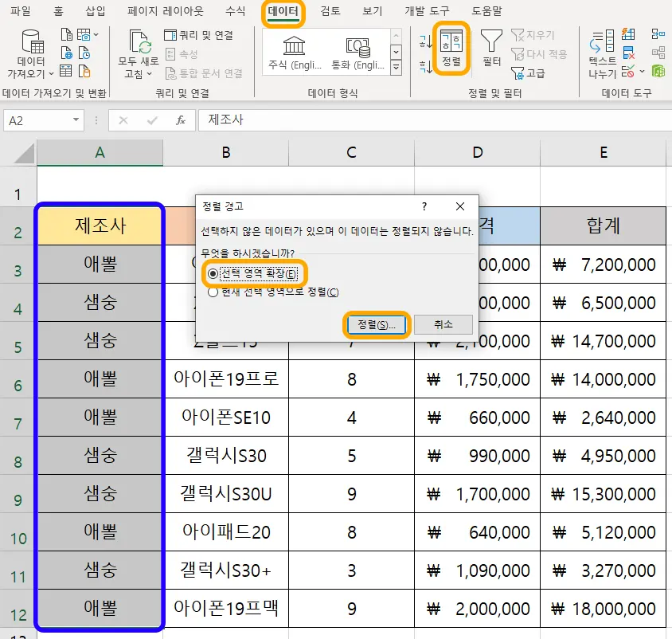
Task: Select column E header
Action: click(604, 153)
